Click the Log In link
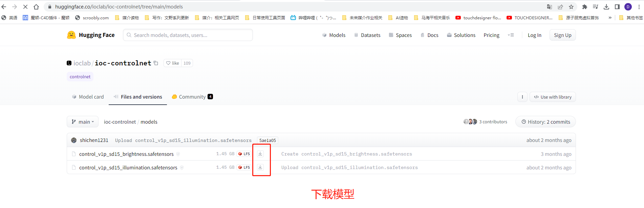644x208 pixels. click(534, 35)
